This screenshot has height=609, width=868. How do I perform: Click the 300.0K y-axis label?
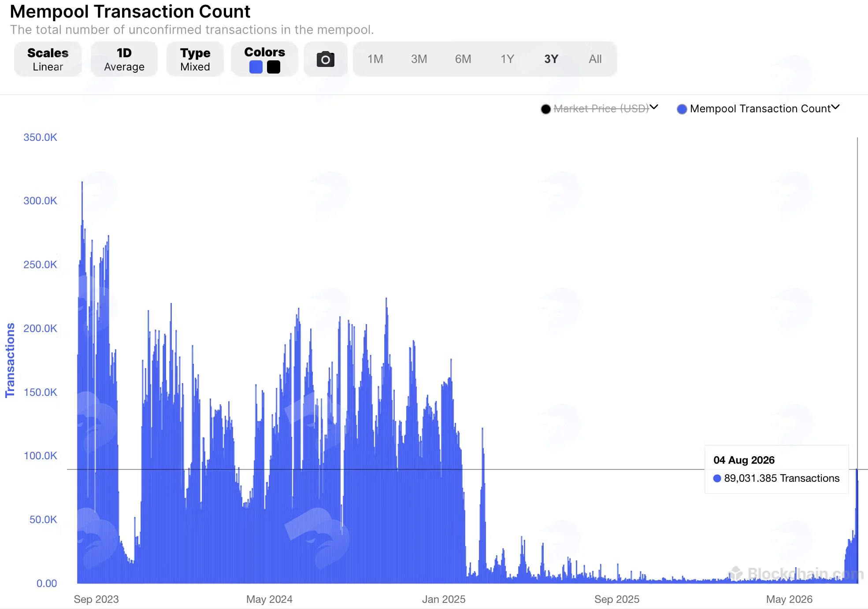tap(40, 201)
